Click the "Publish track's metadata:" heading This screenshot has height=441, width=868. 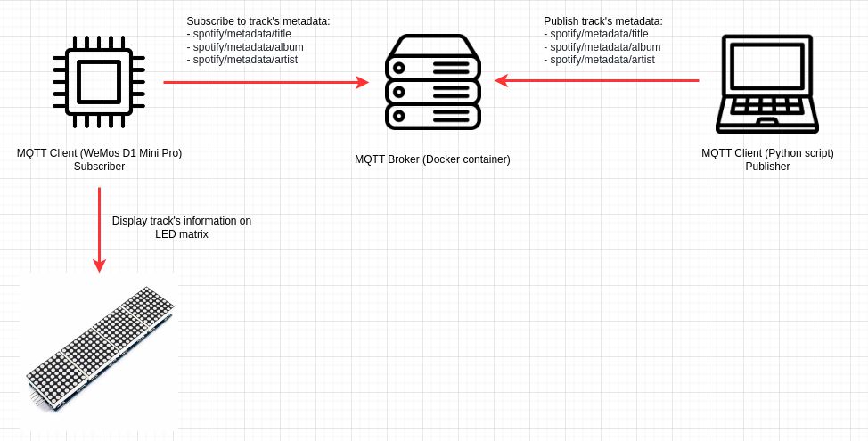point(602,21)
